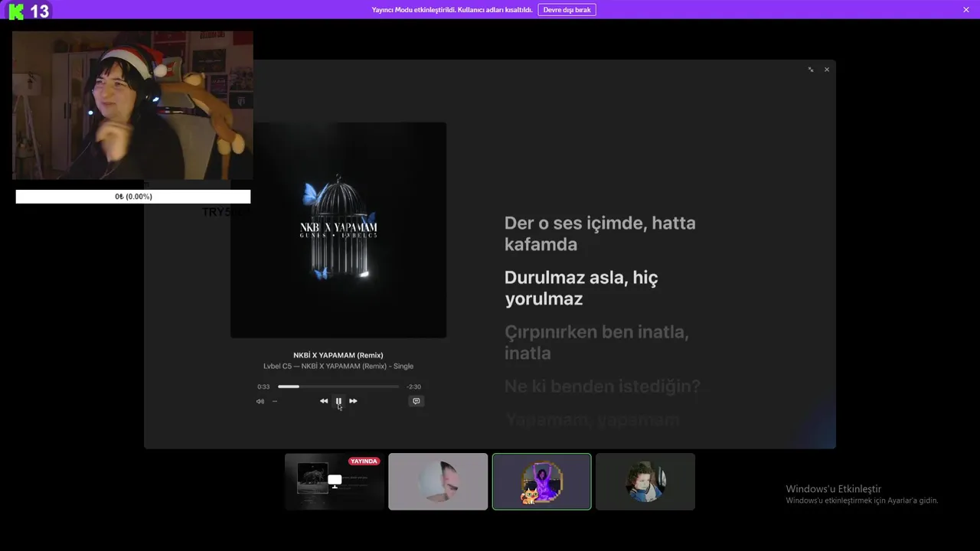Screen dimensions: 980x551
Task: Open the Lvbel C5 artist and album line
Action: click(x=338, y=366)
